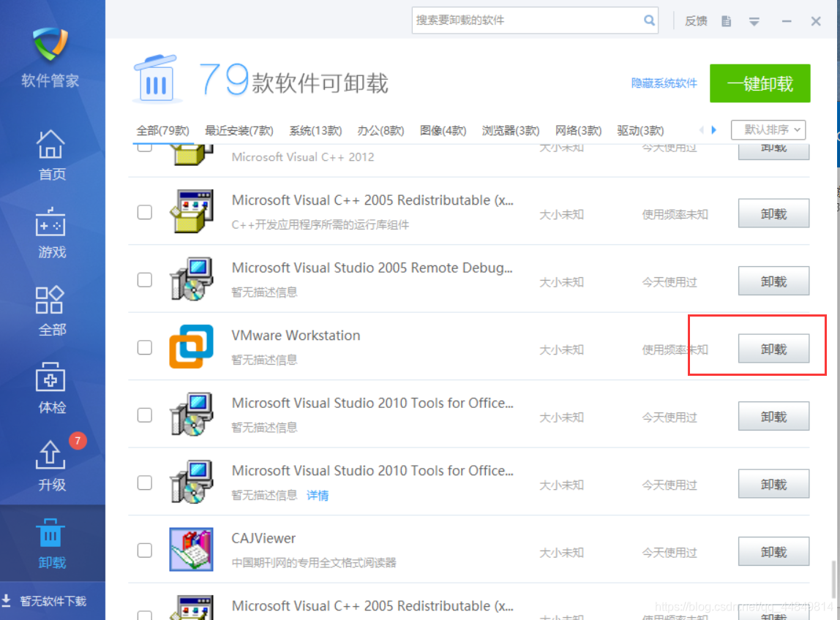Switch to 最近安装(7款) tab
Image resolution: width=840 pixels, height=620 pixels.
pos(239,131)
